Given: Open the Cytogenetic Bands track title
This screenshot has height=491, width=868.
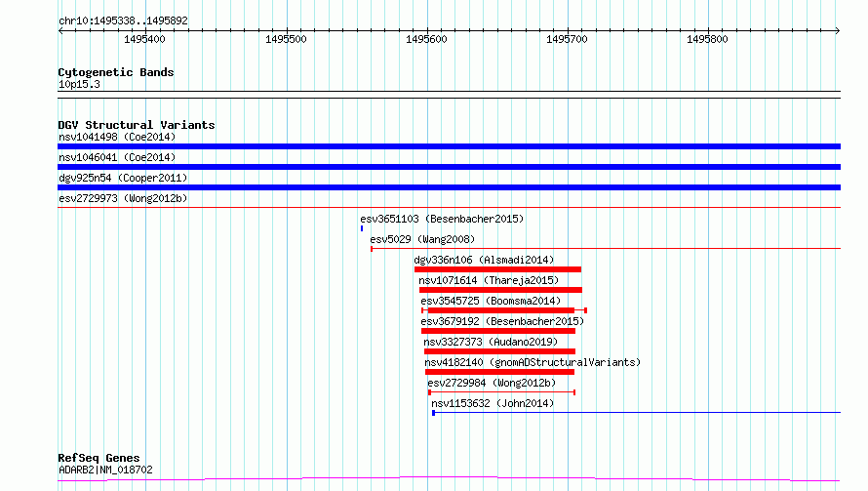Looking at the screenshot, I should coord(116,72).
